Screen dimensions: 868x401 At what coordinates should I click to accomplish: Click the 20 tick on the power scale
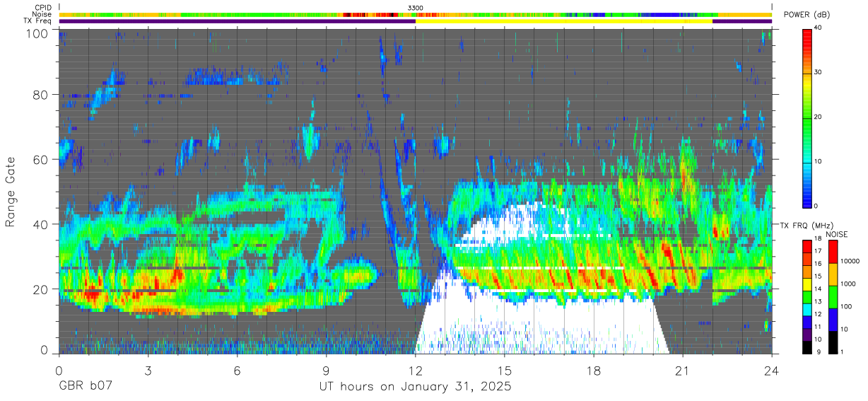point(817,117)
